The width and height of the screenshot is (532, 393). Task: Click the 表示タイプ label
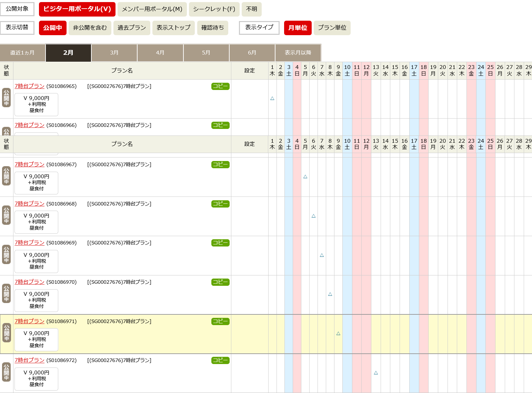(259, 28)
